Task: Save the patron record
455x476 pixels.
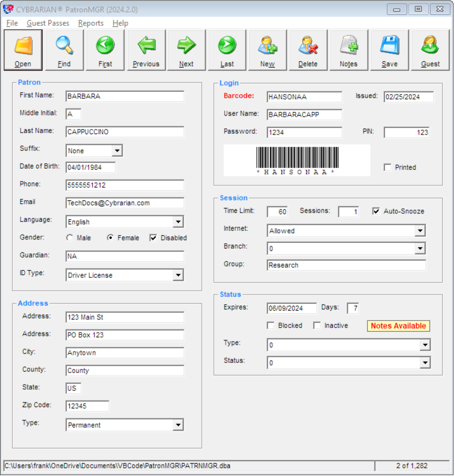Action: [390, 50]
